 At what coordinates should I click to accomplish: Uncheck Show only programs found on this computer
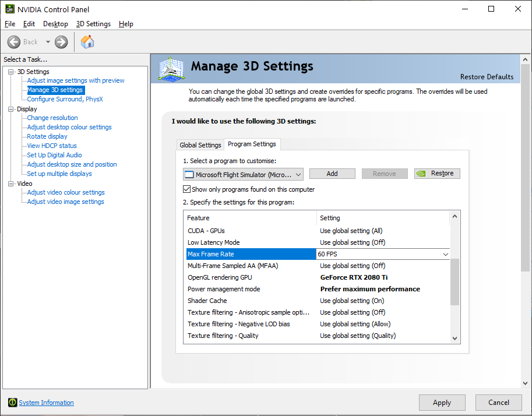[x=187, y=189]
